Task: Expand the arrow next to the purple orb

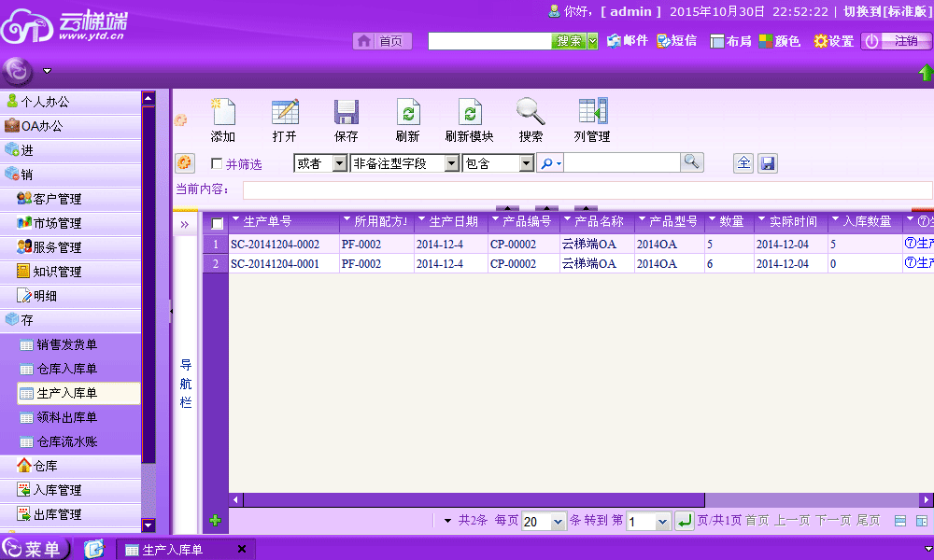Action: coord(47,72)
